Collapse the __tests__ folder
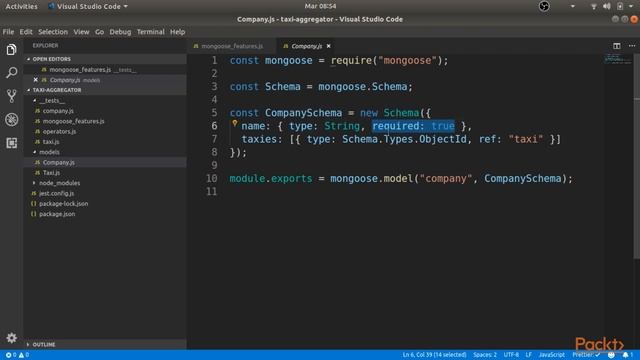Image resolution: width=640 pixels, height=360 pixels. point(35,100)
